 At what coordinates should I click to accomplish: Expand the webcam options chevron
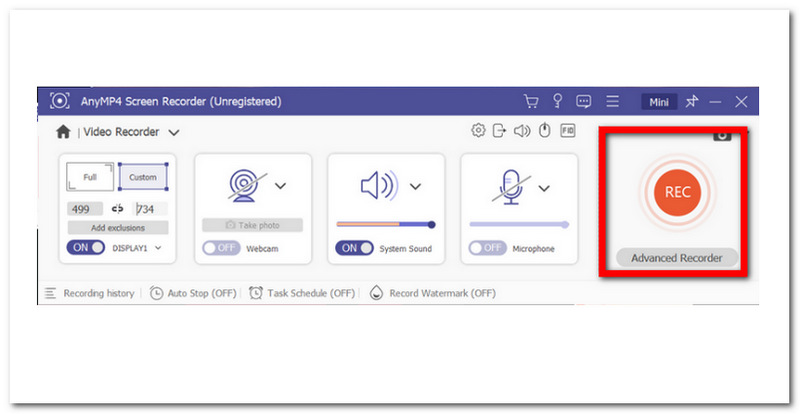[281, 185]
